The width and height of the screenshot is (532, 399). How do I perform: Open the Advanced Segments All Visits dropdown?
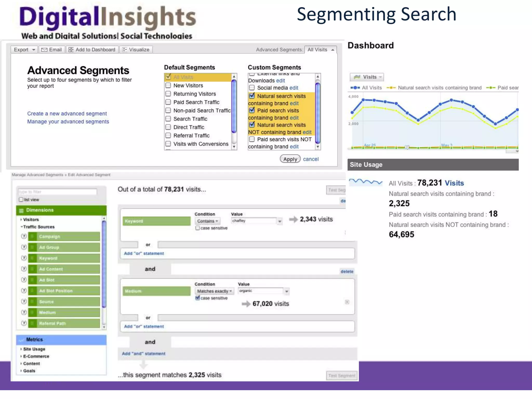coord(321,50)
